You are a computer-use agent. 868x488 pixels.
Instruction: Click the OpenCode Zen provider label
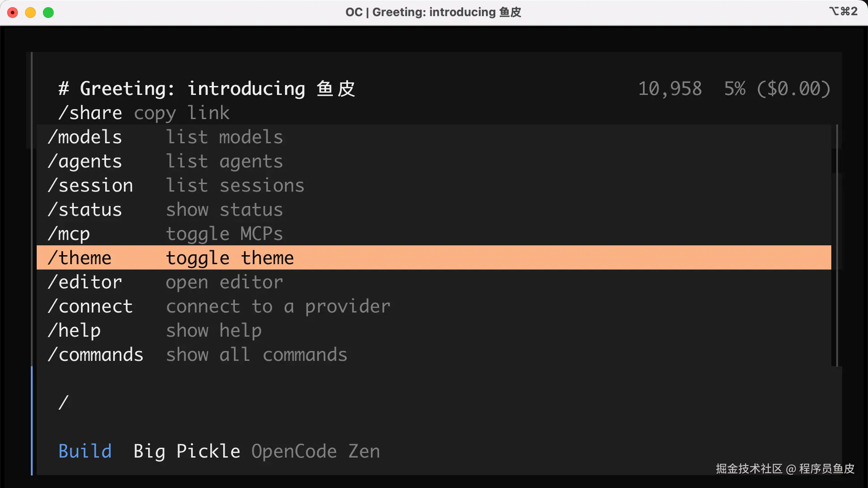[315, 451]
